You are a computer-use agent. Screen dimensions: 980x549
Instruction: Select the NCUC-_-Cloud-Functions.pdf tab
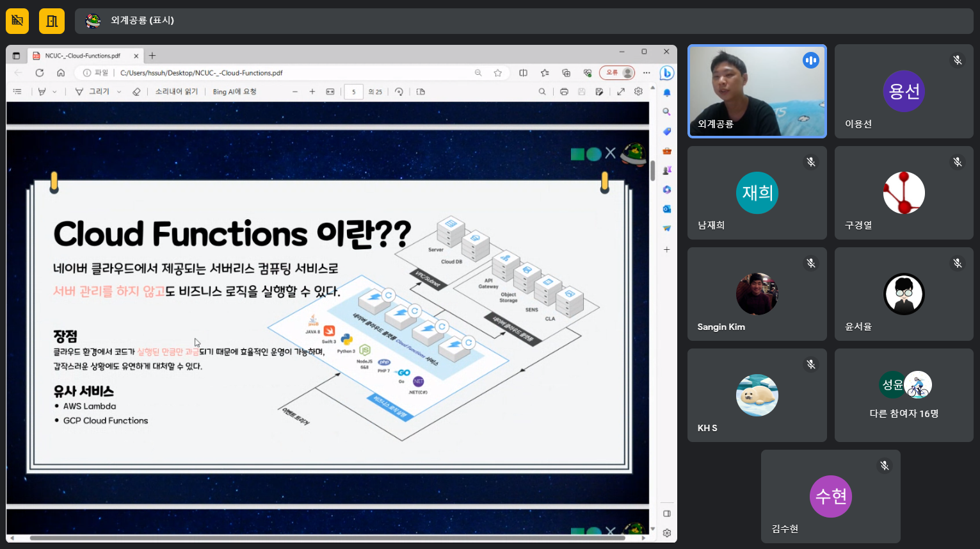click(x=85, y=56)
